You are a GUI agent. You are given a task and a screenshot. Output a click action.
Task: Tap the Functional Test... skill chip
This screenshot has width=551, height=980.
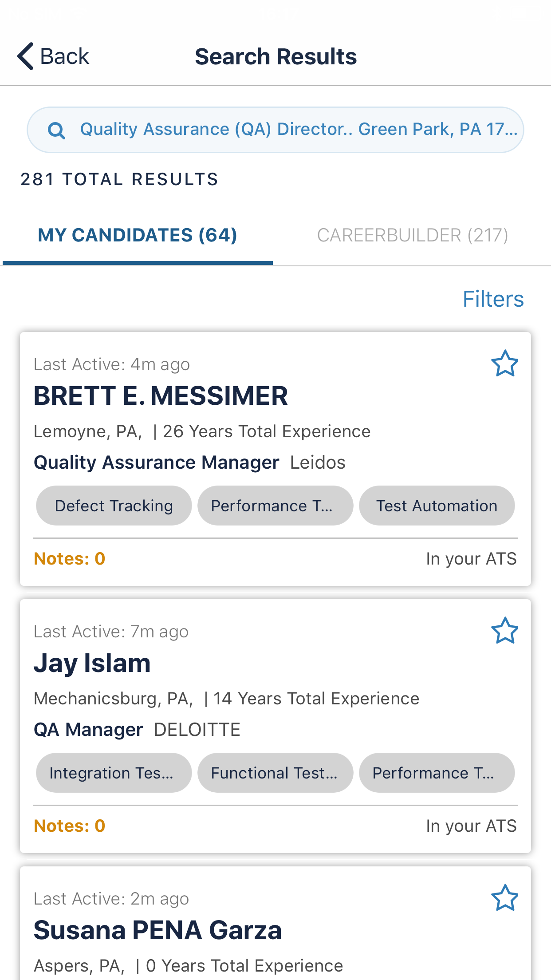[275, 773]
